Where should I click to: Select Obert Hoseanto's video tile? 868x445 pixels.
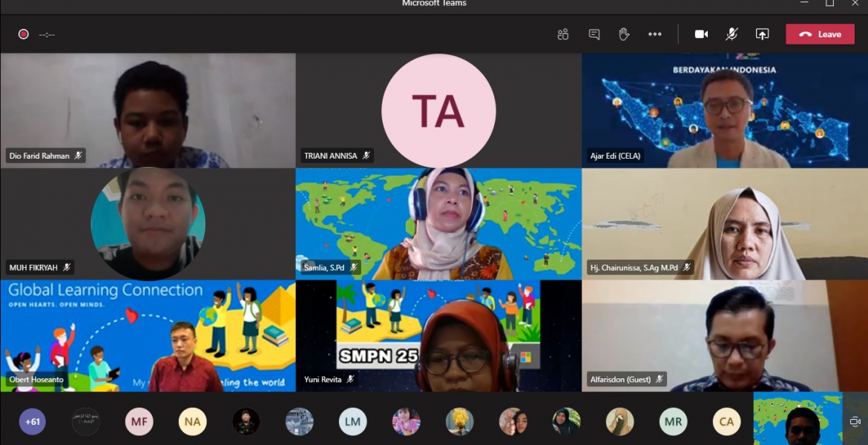[x=148, y=336]
